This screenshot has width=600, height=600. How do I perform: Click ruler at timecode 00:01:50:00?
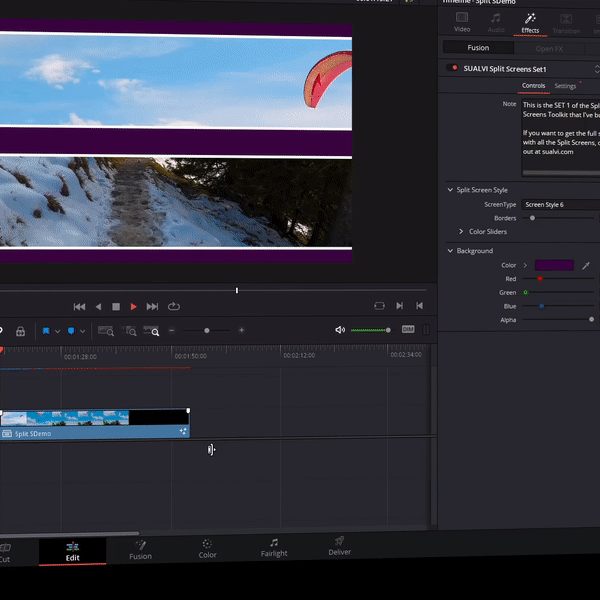(x=191, y=356)
